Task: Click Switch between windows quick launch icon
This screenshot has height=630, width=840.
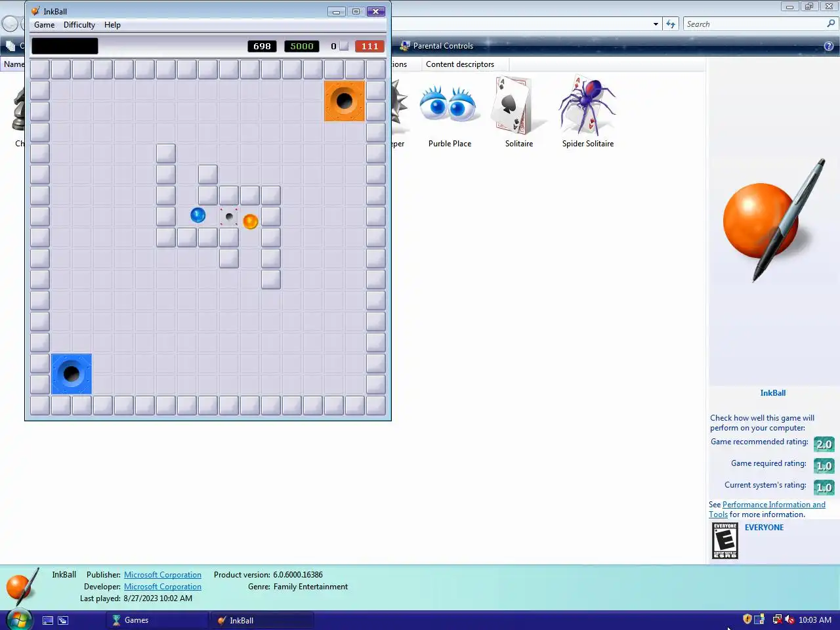Action: (63, 620)
